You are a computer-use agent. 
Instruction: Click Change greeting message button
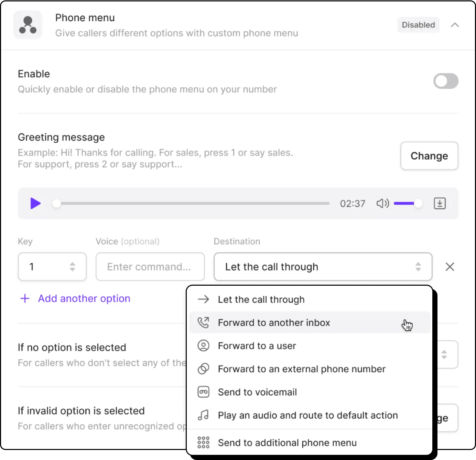[x=429, y=156]
